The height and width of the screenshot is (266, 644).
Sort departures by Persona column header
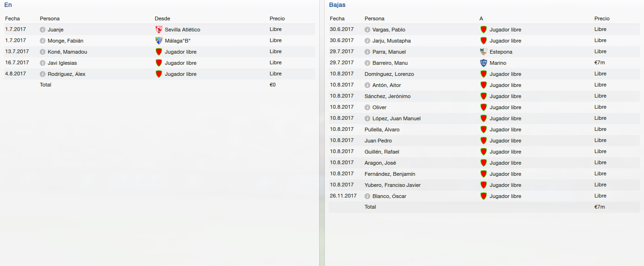[x=374, y=19]
